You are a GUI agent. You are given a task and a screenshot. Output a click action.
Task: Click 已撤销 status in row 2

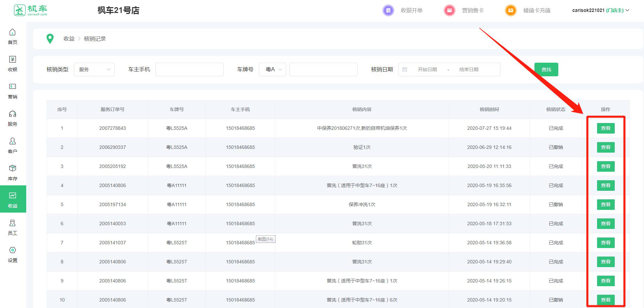coord(556,147)
